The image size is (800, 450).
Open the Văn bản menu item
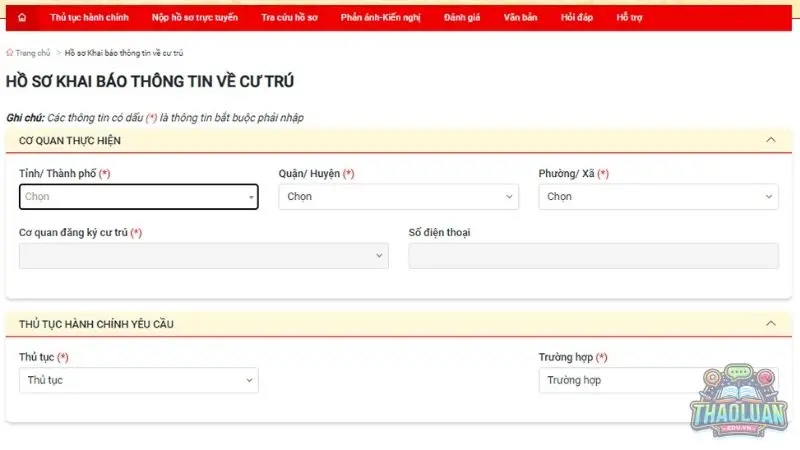click(x=520, y=17)
